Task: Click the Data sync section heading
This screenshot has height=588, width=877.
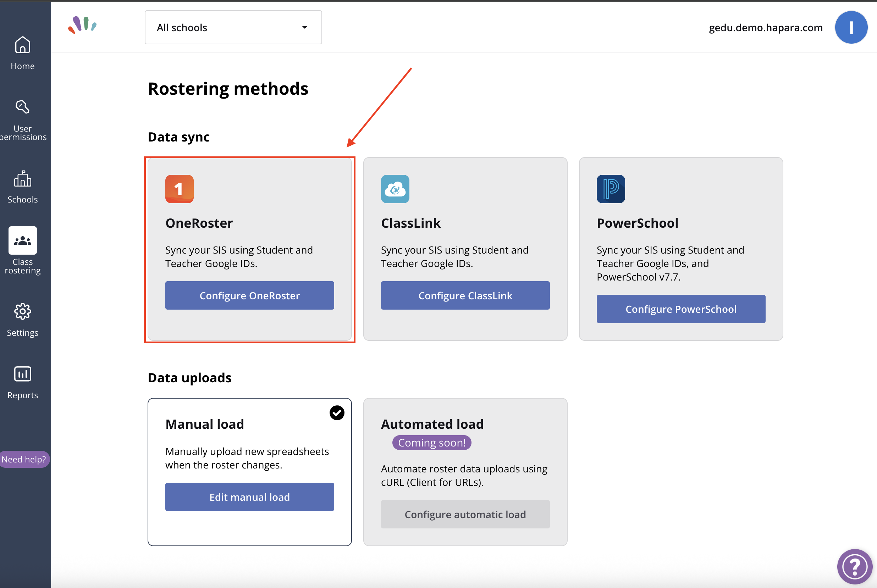Action: (178, 137)
